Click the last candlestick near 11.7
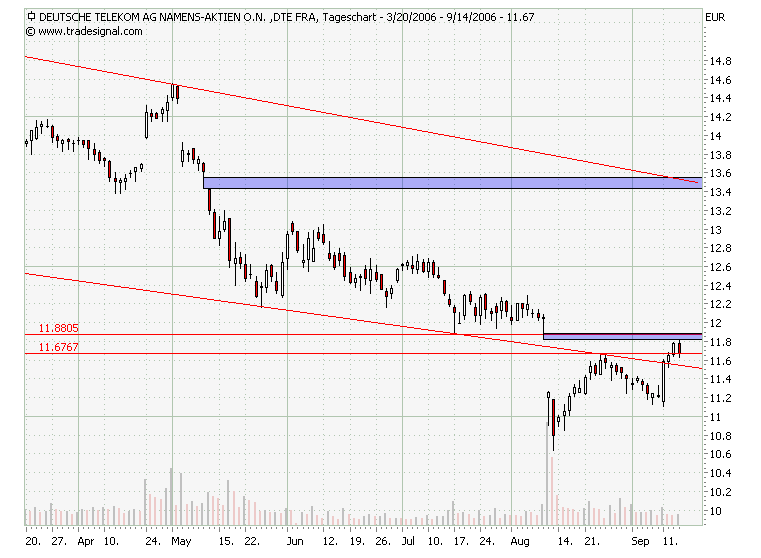761x558 pixels. pyautogui.click(x=679, y=348)
